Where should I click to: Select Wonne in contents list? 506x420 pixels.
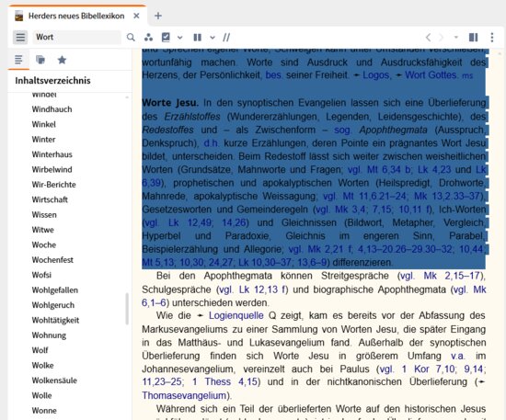pos(44,411)
